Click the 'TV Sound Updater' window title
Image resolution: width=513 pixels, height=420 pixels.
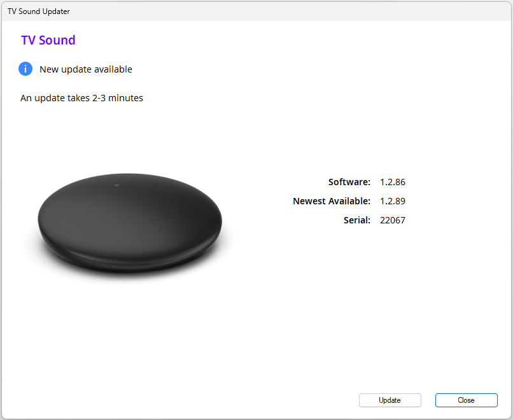coord(39,11)
